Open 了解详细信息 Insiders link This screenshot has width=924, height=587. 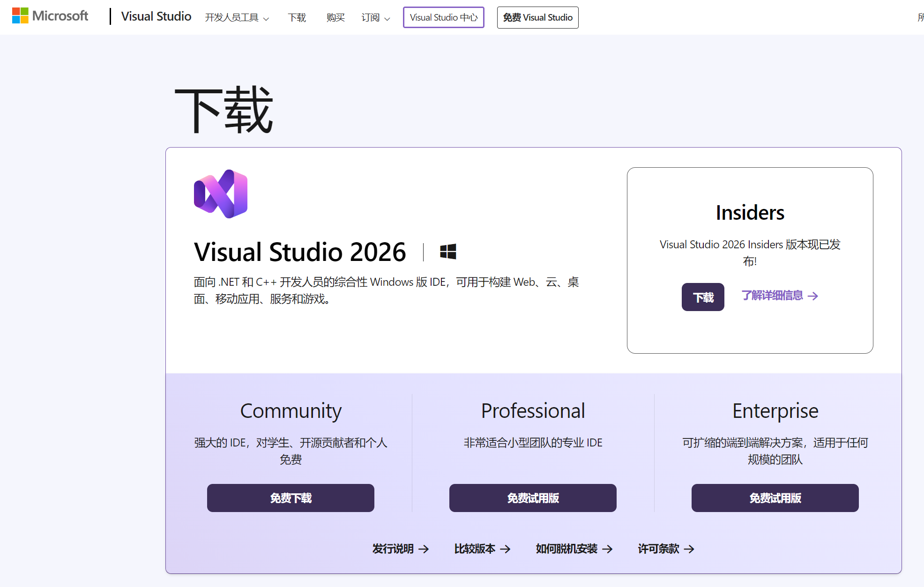pos(772,296)
